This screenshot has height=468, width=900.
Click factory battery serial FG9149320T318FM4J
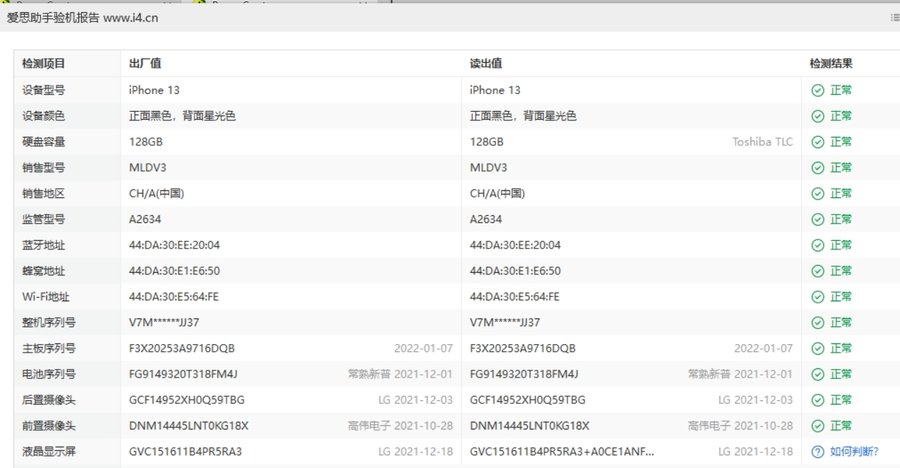click(x=183, y=374)
